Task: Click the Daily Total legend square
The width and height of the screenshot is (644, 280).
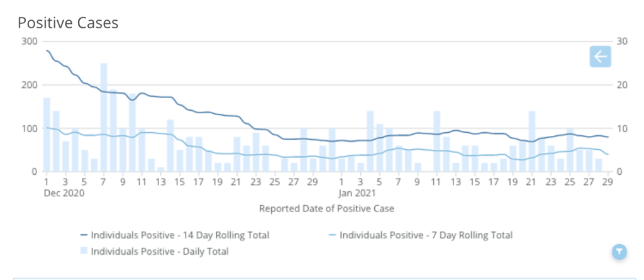Action: click(84, 251)
